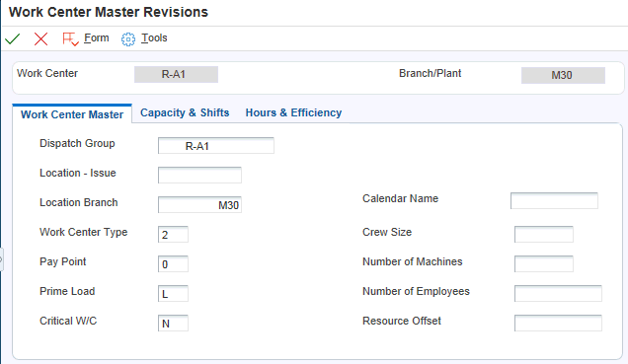Switch to the Hours & Efficiency tab
Image resolution: width=628 pixels, height=364 pixels.
click(293, 112)
